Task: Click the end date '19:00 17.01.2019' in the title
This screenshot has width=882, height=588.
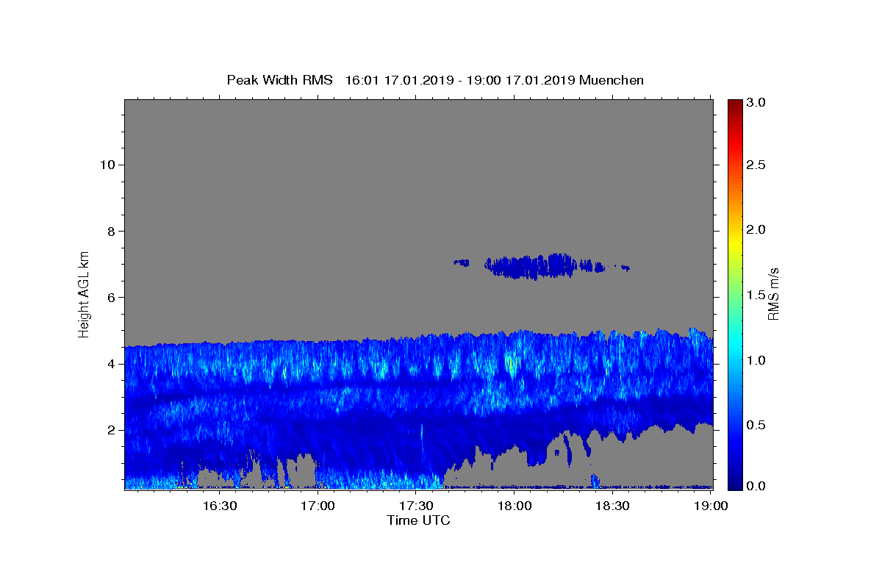Action: click(x=521, y=80)
